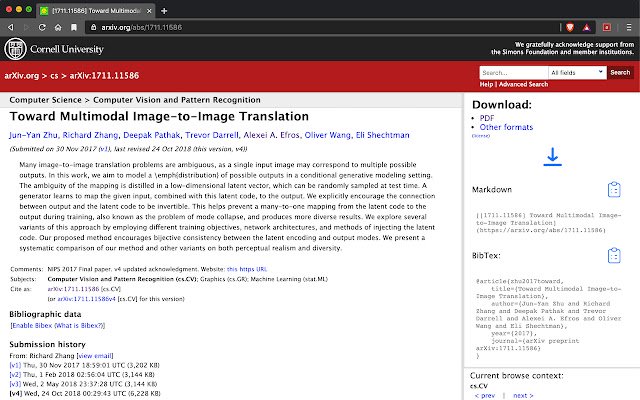This screenshot has width=640, height=400.
Task: Click the cs.CV browse context label
Action: (x=479, y=386)
